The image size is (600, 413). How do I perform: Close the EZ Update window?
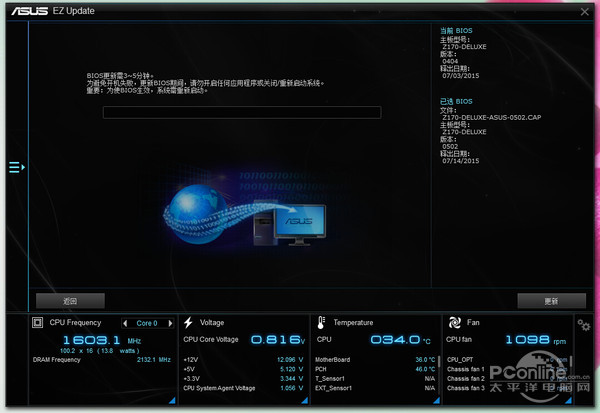tap(584, 12)
